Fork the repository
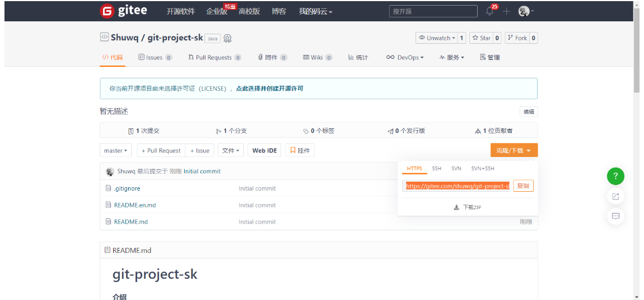The image size is (644, 300). point(516,38)
